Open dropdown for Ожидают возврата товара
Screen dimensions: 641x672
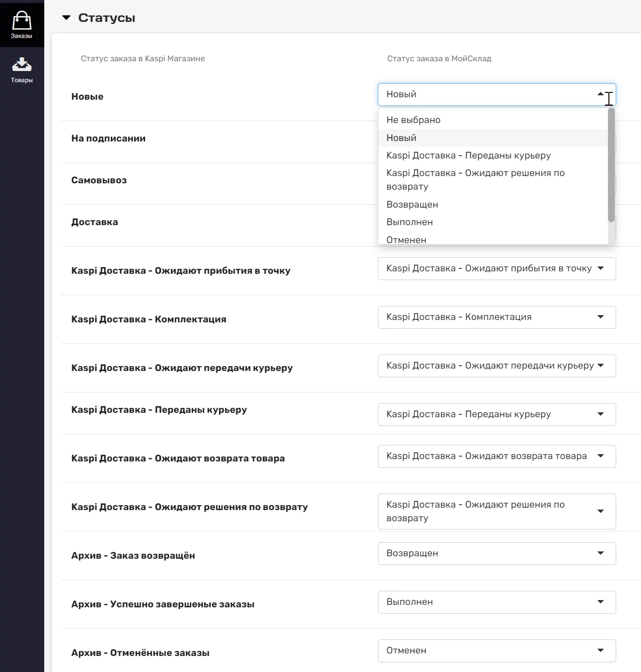pyautogui.click(x=497, y=456)
